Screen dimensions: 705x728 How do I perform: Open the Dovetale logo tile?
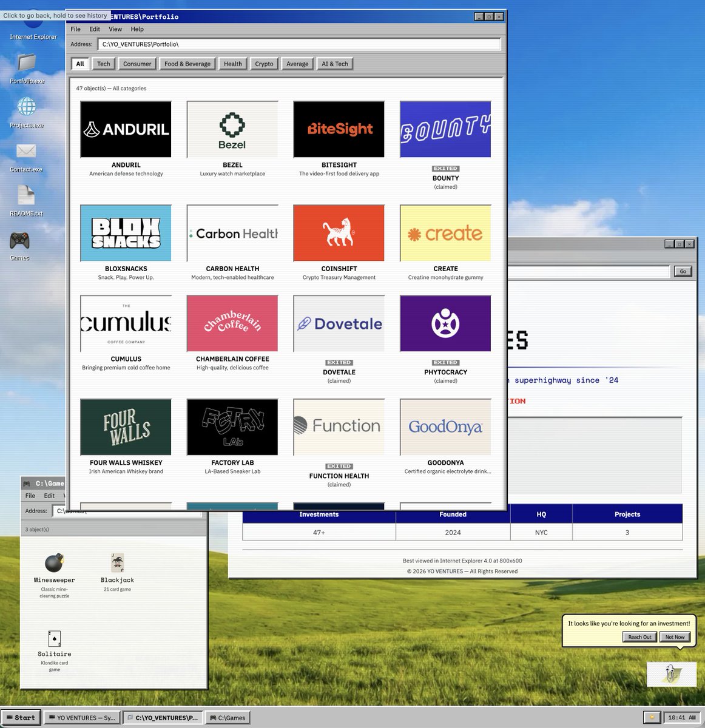(339, 323)
